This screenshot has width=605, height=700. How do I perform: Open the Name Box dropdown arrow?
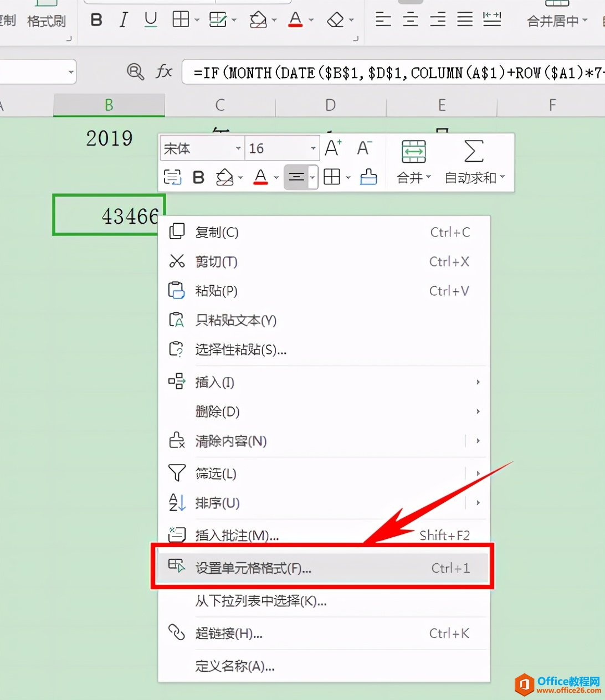[71, 72]
